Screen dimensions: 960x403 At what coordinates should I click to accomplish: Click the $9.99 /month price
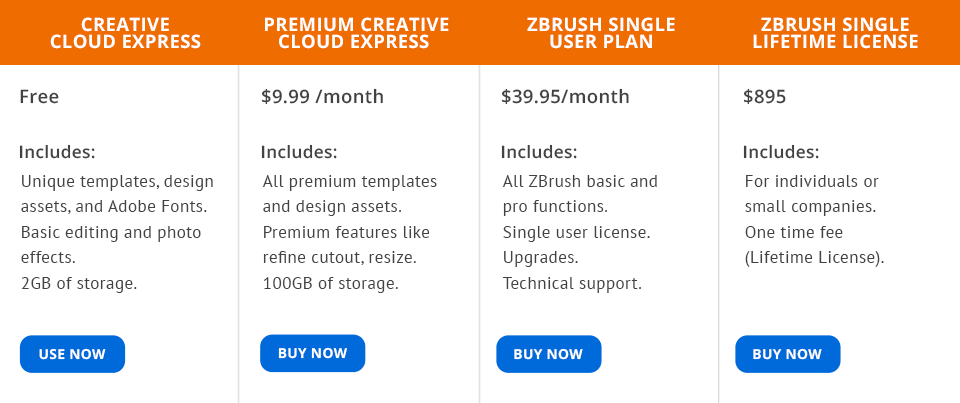(322, 97)
